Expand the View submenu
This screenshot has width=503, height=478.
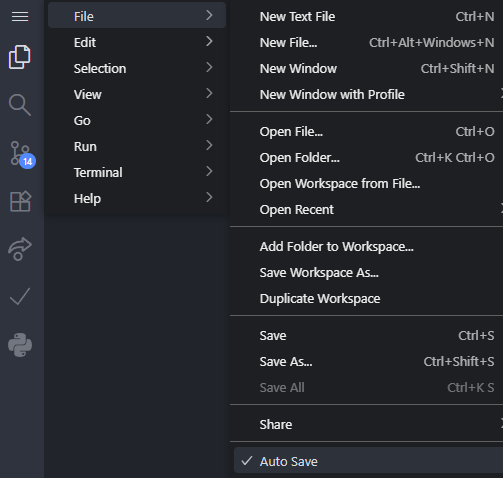point(137,94)
